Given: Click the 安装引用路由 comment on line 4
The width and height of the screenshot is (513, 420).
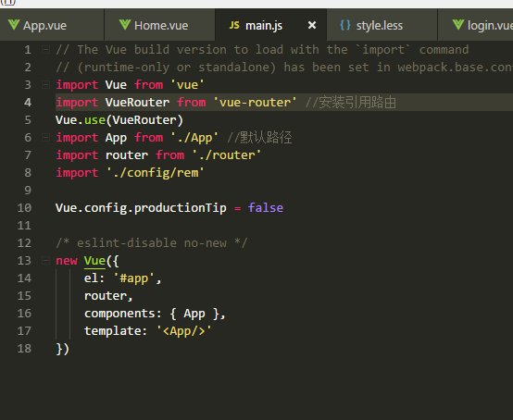Looking at the screenshot, I should click(x=350, y=103).
